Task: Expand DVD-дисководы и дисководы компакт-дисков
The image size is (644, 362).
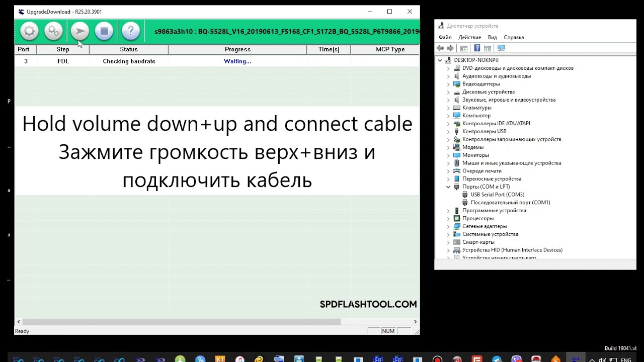Action: (448, 68)
